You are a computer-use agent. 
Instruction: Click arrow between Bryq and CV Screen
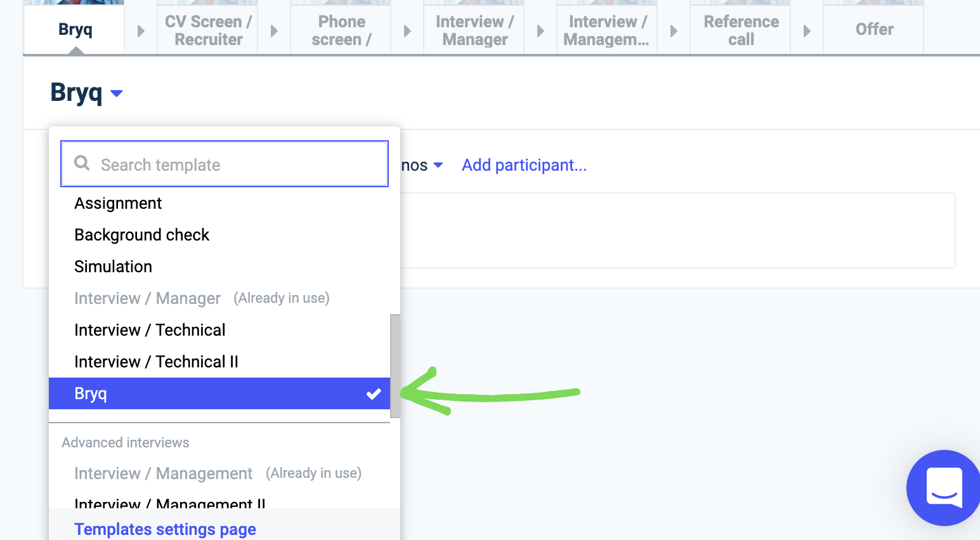pos(141,30)
